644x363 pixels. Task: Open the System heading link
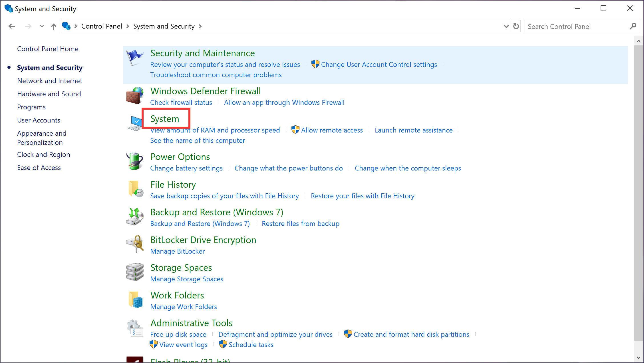coord(165,119)
